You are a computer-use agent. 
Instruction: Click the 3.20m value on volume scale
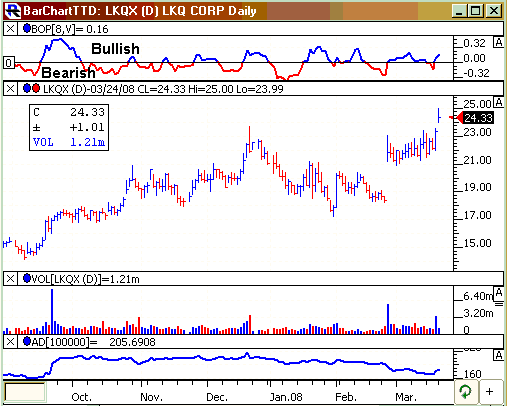[x=478, y=313]
